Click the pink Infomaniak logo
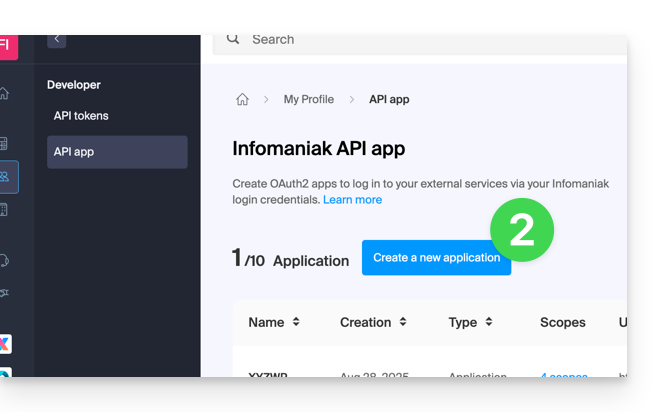662x412 pixels. coord(8,47)
